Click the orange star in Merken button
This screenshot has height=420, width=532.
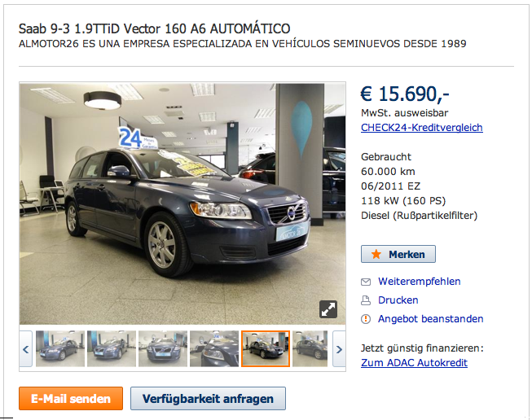[x=376, y=254]
